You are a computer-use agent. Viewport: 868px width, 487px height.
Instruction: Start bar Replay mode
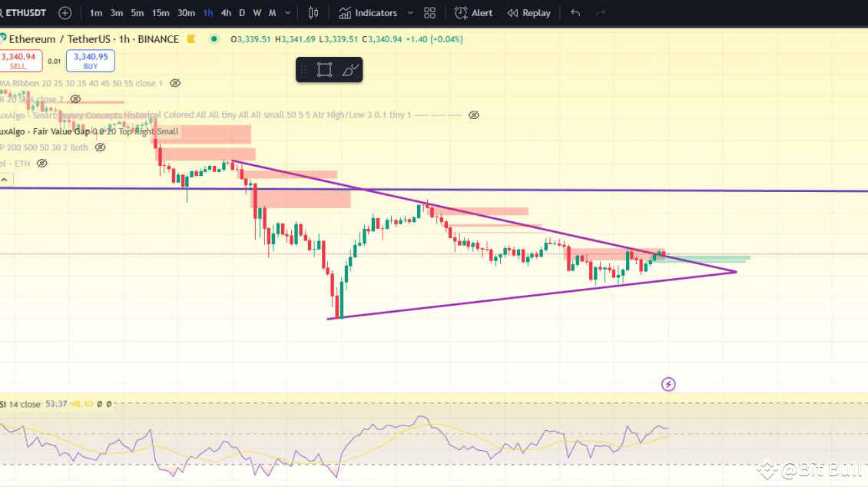click(528, 12)
